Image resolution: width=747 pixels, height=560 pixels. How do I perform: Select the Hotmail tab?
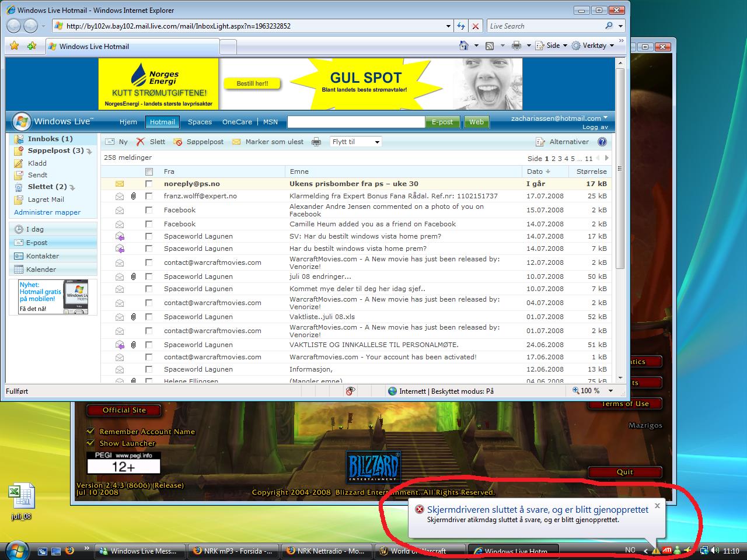coord(162,122)
